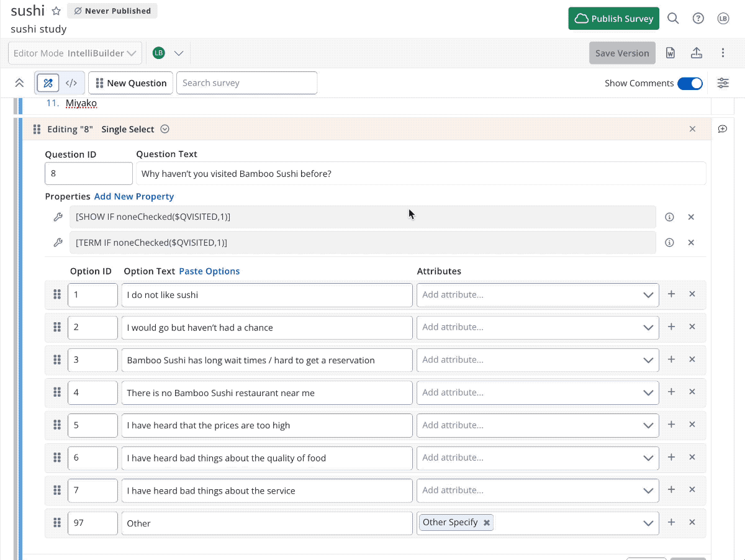Open the help question mark icon
The image size is (745, 560).
(698, 19)
